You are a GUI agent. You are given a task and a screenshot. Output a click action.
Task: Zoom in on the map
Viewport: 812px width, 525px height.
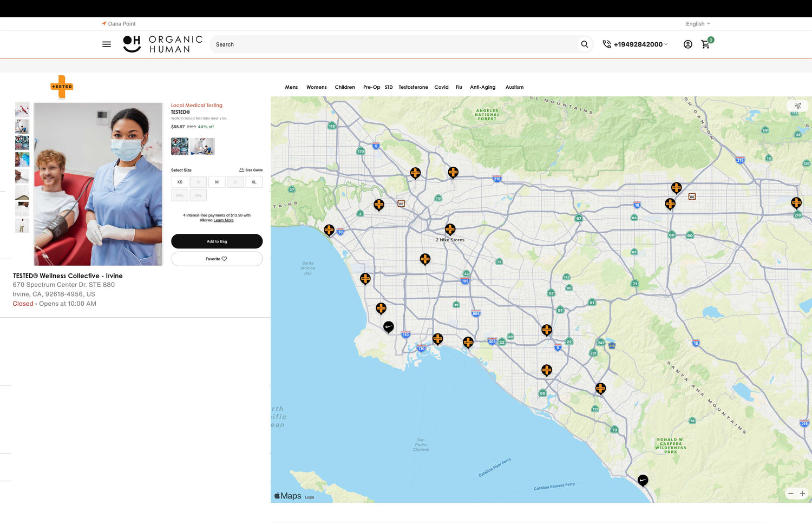click(x=802, y=494)
